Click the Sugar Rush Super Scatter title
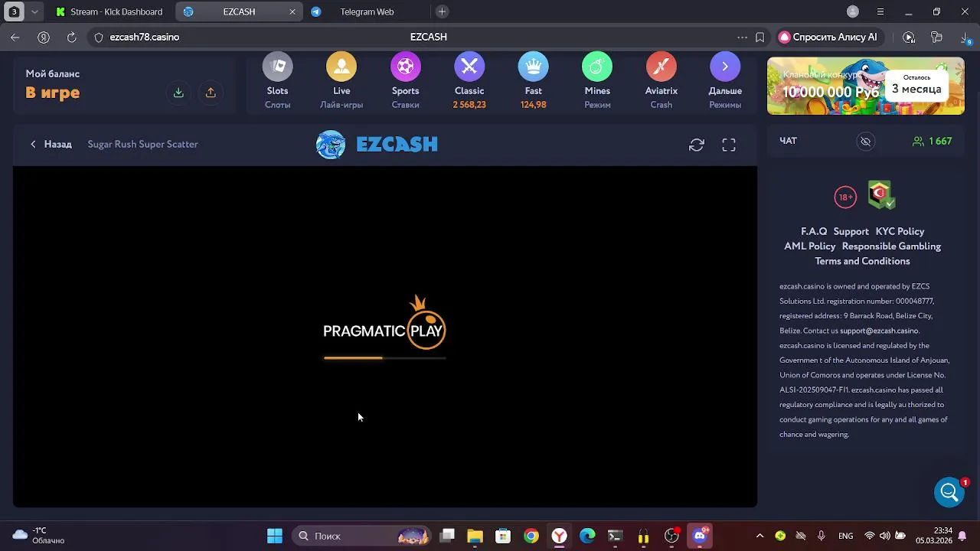The height and width of the screenshot is (551, 980). [x=142, y=144]
